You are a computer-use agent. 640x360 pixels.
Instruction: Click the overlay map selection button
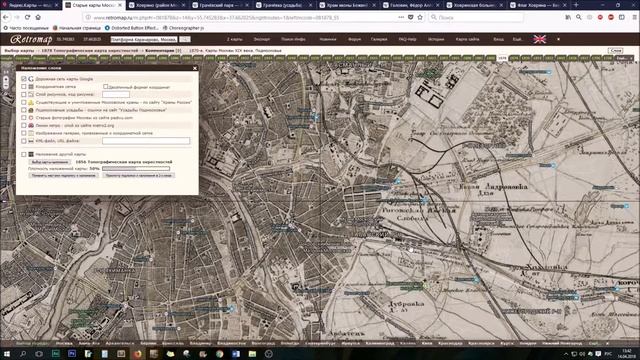[49, 162]
